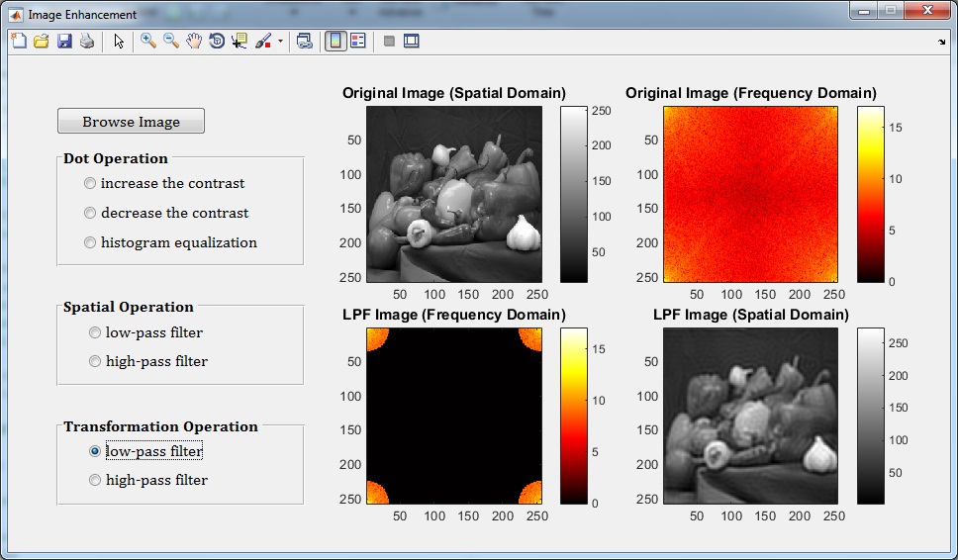Screen dimensions: 958x560
Task: Activate the Pan hand tool
Action: pos(194,42)
